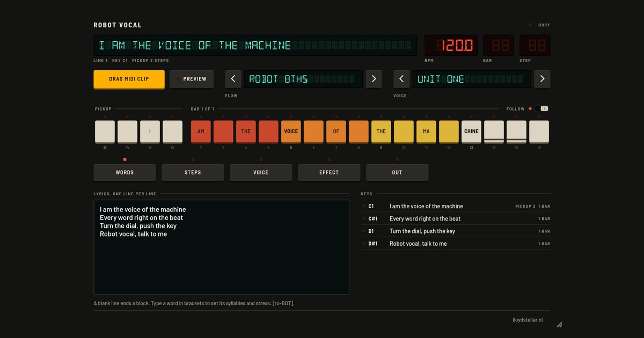The height and width of the screenshot is (338, 644).
Task: Select the red step pad labeled AM
Action: coord(201,131)
